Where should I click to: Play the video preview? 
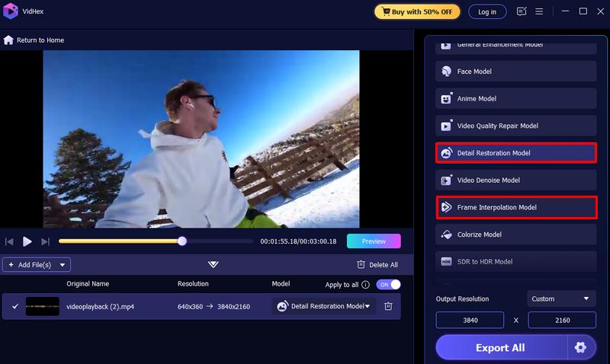click(27, 241)
